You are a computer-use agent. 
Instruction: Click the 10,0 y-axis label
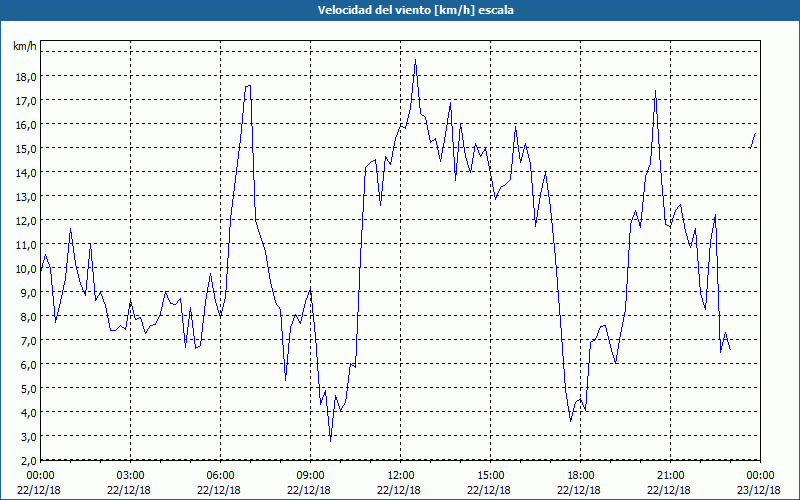coord(26,269)
